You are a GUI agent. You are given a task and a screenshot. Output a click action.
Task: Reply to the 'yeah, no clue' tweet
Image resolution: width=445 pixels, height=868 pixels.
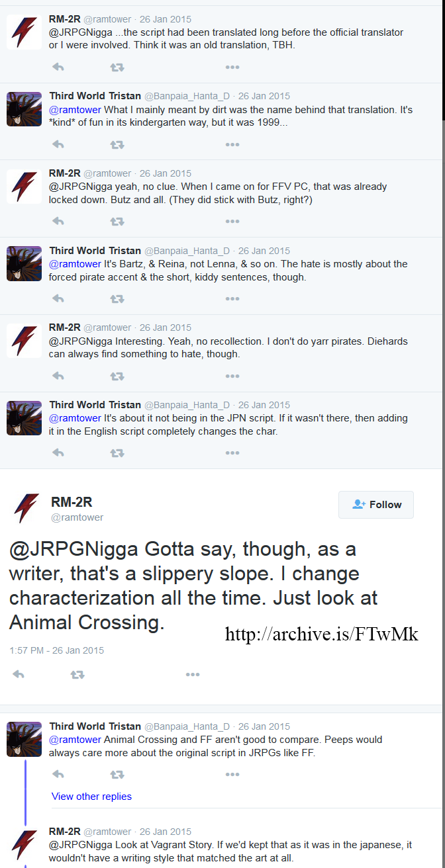(x=58, y=222)
